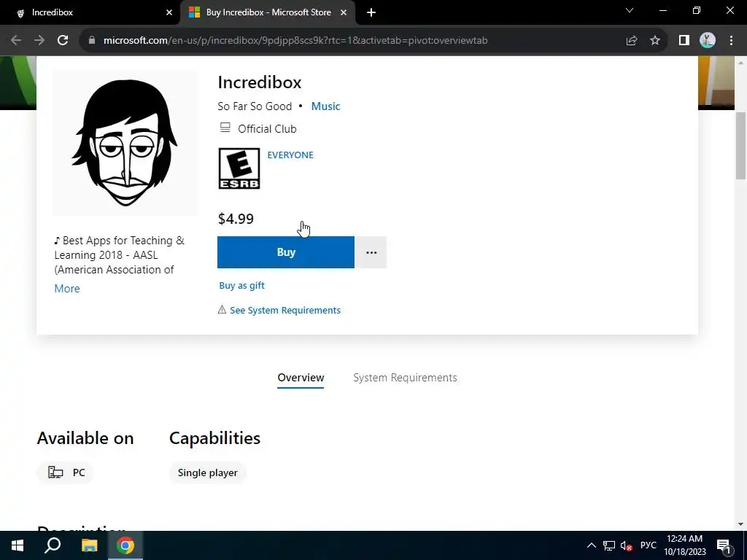
Task: Click the Incredibox face app thumbnail
Action: [125, 143]
